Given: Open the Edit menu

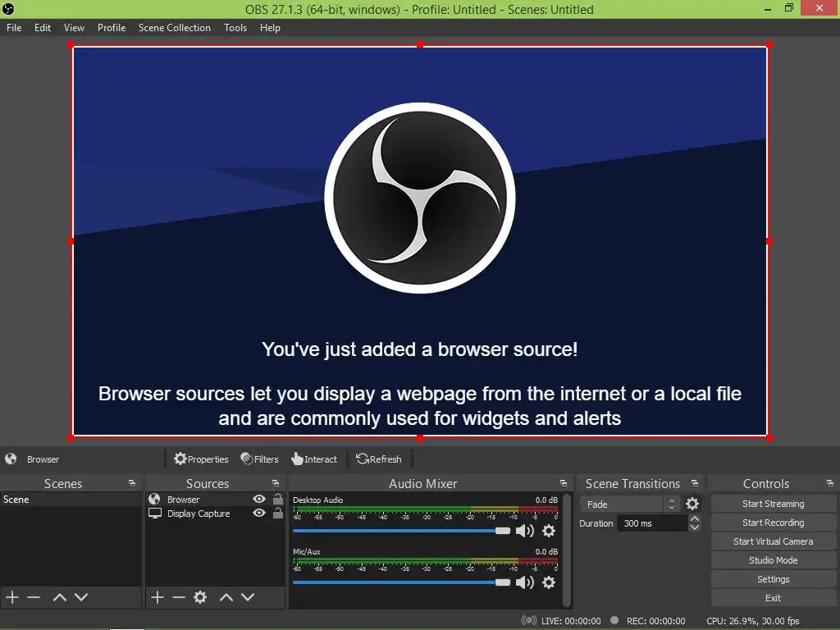Looking at the screenshot, I should (43, 28).
